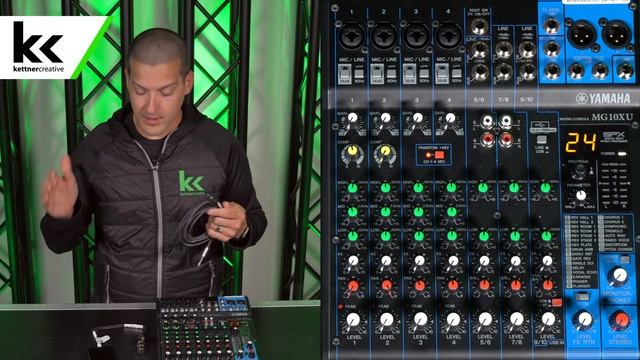
Task: Click the red RCA jack marked 6
Action: tap(487, 139)
